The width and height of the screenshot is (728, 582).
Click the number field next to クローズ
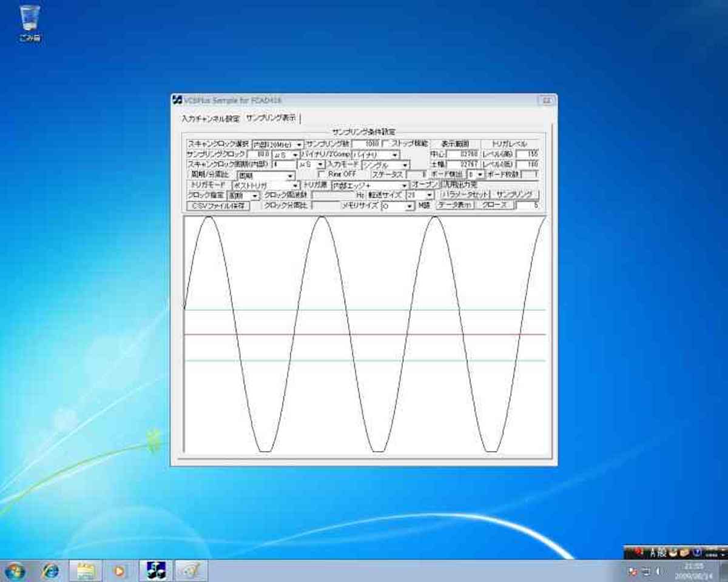pos(527,206)
